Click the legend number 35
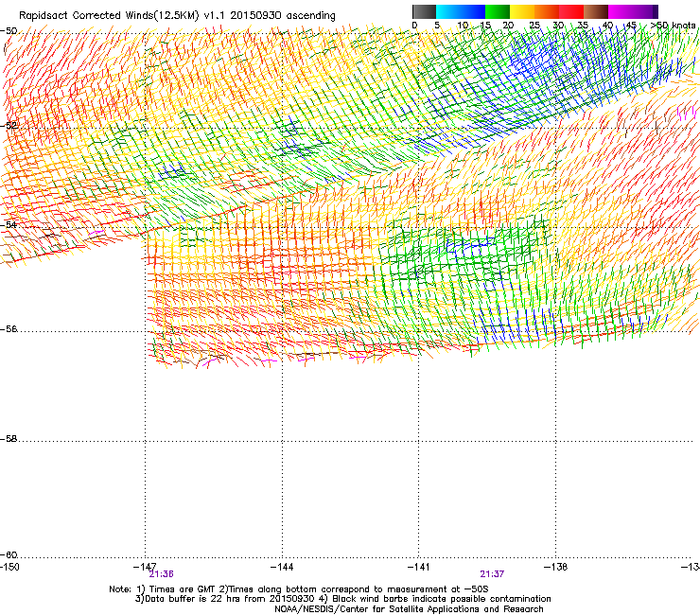This screenshot has height=615, width=700. (583, 26)
